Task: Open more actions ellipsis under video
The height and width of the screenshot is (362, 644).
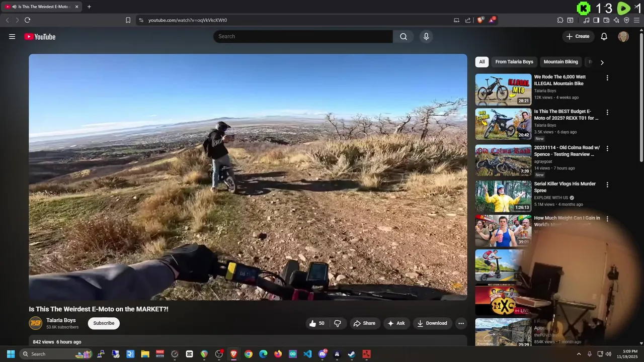Action: click(460, 323)
